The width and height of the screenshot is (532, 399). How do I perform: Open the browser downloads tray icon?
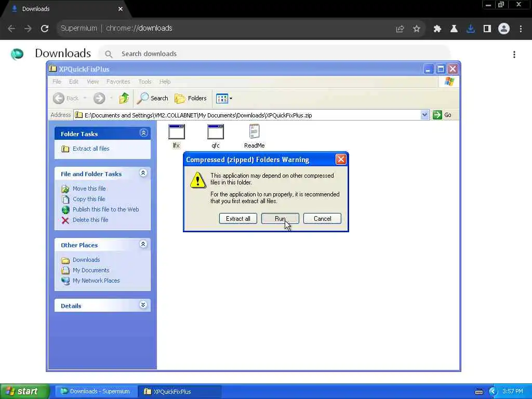click(x=471, y=29)
